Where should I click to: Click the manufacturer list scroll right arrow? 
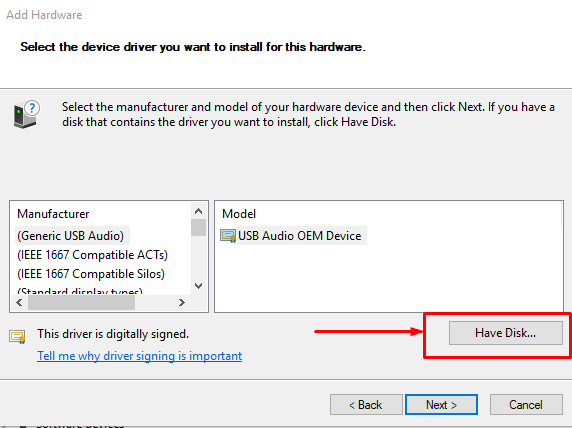[x=181, y=302]
